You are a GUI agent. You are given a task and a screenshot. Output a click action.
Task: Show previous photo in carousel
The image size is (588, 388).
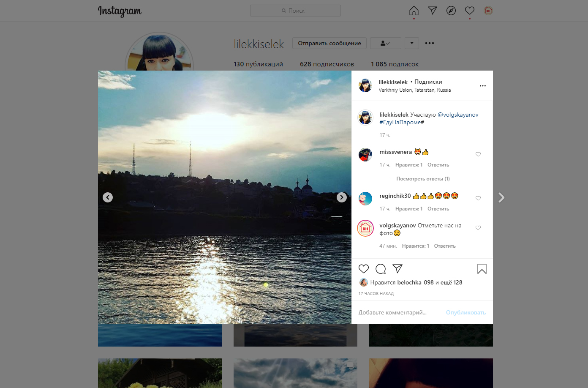pos(108,197)
